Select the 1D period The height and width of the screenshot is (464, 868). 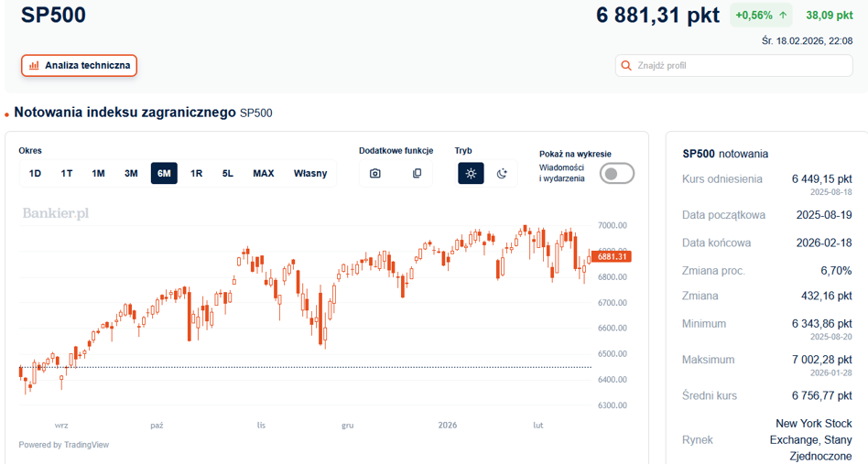pos(35,174)
